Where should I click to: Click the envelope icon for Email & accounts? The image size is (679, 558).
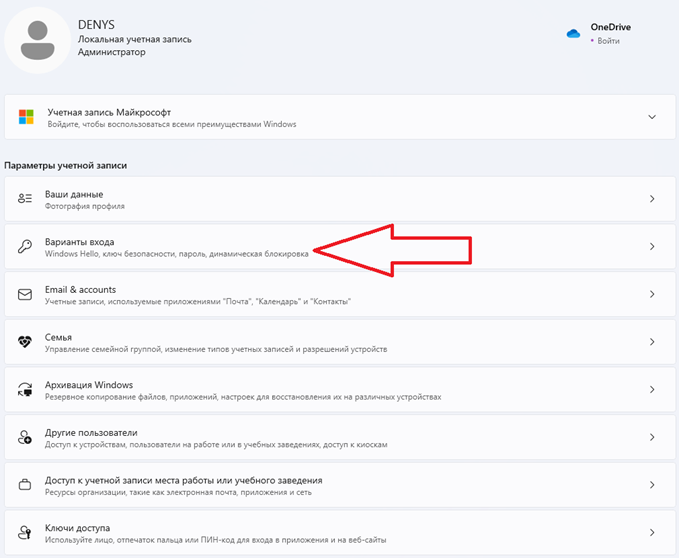[x=26, y=294]
